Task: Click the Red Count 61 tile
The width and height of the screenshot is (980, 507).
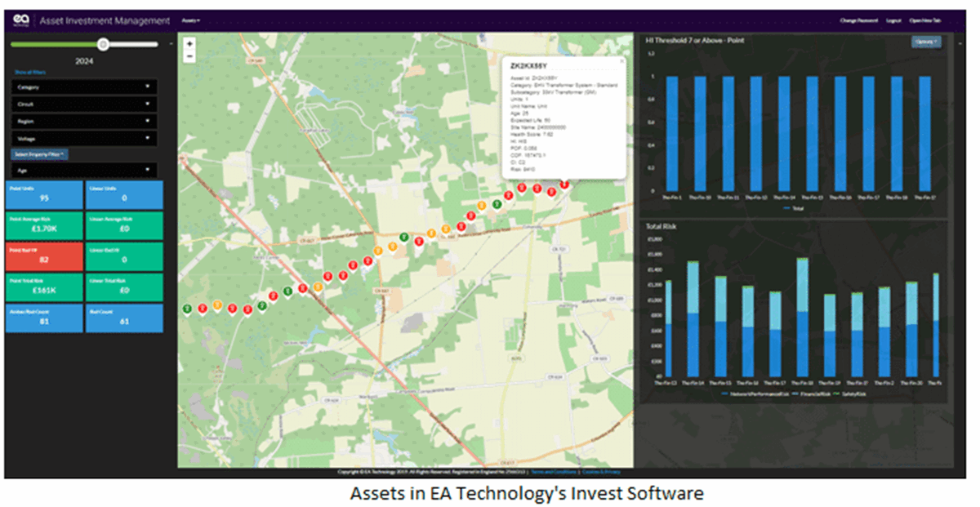Action: click(124, 318)
